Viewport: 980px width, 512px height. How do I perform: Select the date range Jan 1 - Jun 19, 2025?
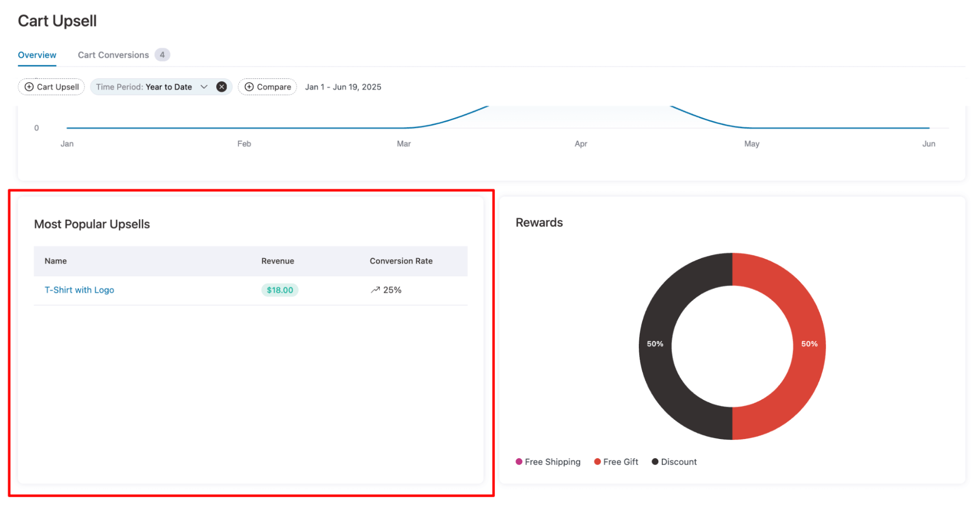point(343,87)
